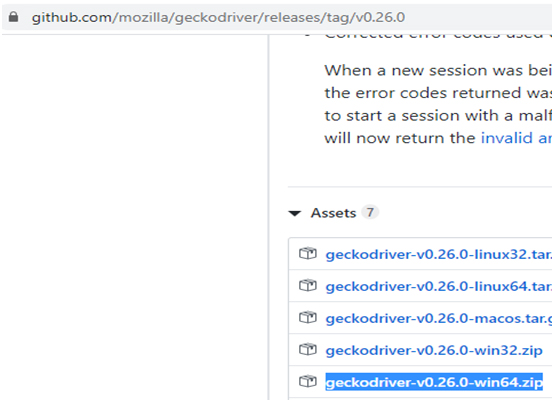Click the 'to start a session with' text line
The height and width of the screenshot is (402, 554).
[x=438, y=116]
